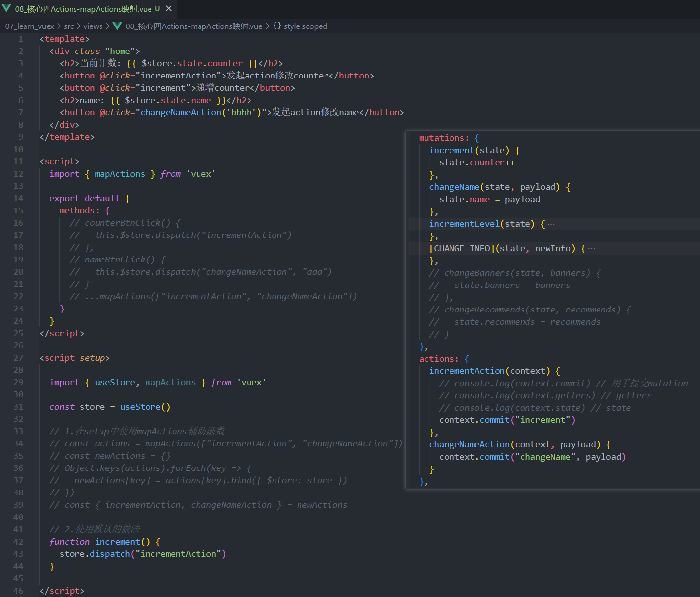Click 'state.name = payload' line
700x597 pixels.
(490, 199)
